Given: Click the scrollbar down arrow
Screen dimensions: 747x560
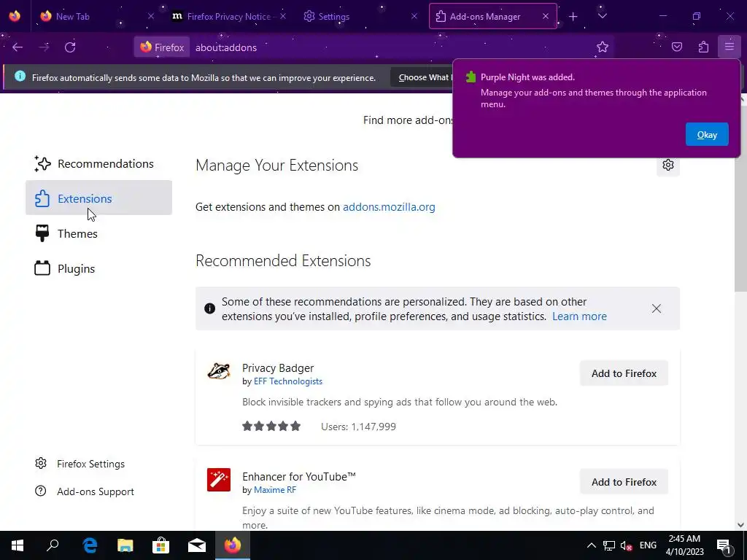Looking at the screenshot, I should pos(740,525).
